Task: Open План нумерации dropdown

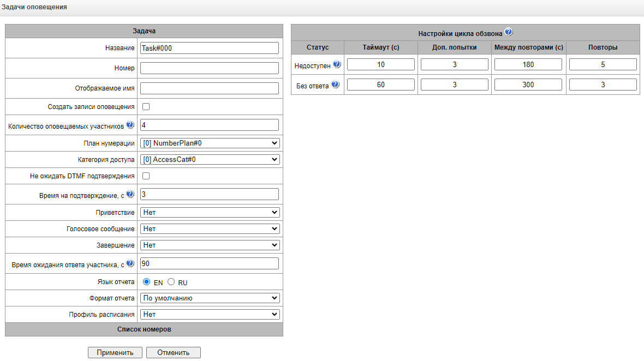Action: point(210,143)
